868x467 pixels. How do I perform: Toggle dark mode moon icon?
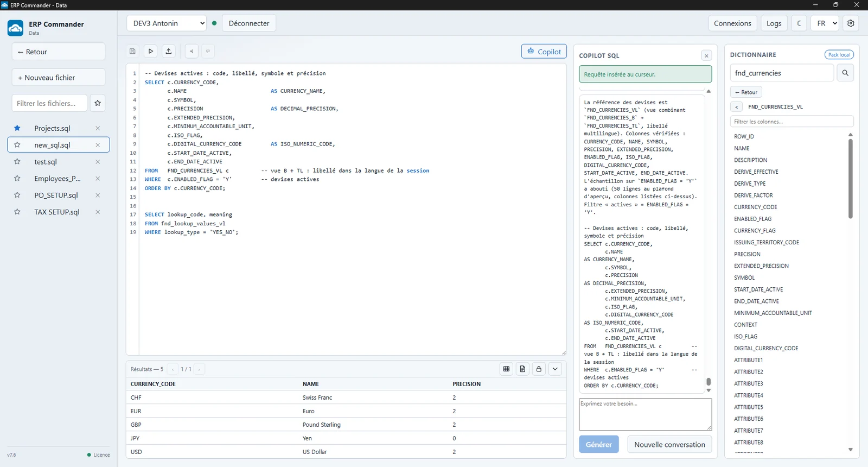click(799, 23)
